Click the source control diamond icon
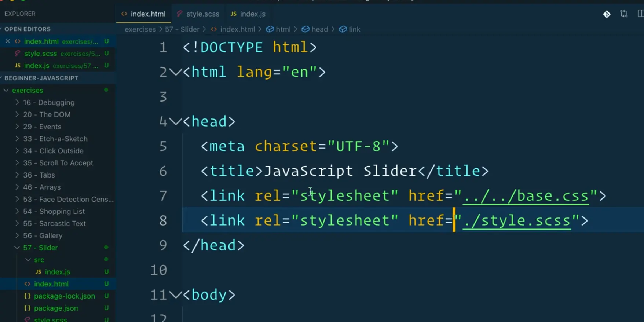 pyautogui.click(x=607, y=14)
